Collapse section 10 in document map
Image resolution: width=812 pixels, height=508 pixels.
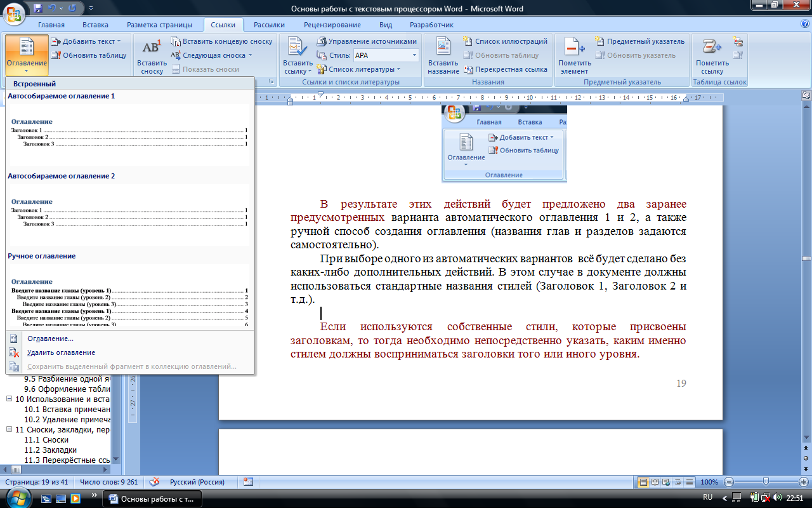[9, 399]
